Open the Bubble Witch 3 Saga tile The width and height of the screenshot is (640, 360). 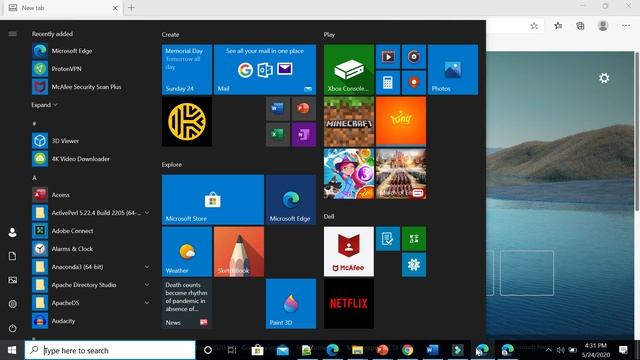(x=349, y=173)
